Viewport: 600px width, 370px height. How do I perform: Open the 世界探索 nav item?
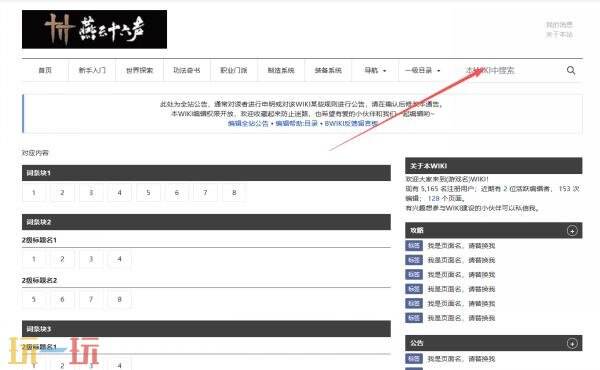click(139, 70)
